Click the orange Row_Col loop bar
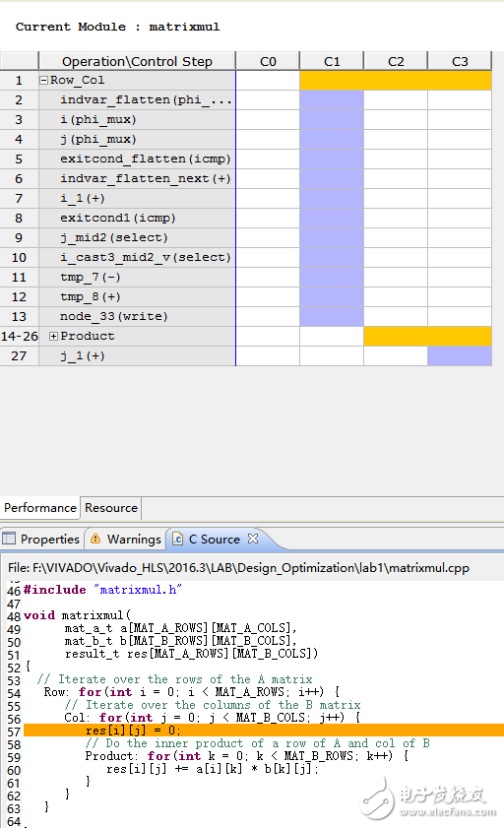The width and height of the screenshot is (504, 828). [396, 81]
